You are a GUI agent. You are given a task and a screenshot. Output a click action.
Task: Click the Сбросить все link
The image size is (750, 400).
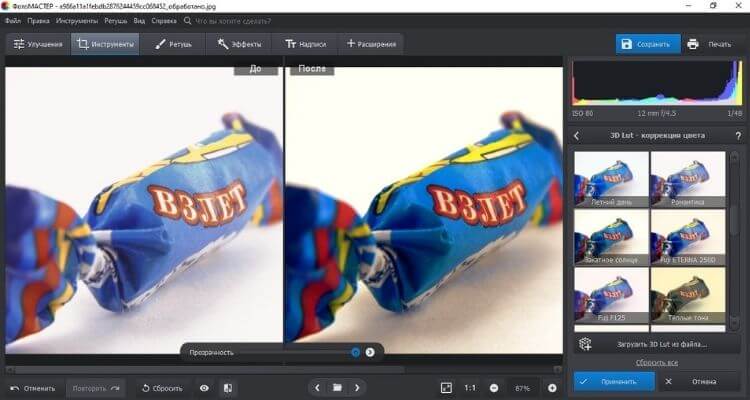click(658, 361)
